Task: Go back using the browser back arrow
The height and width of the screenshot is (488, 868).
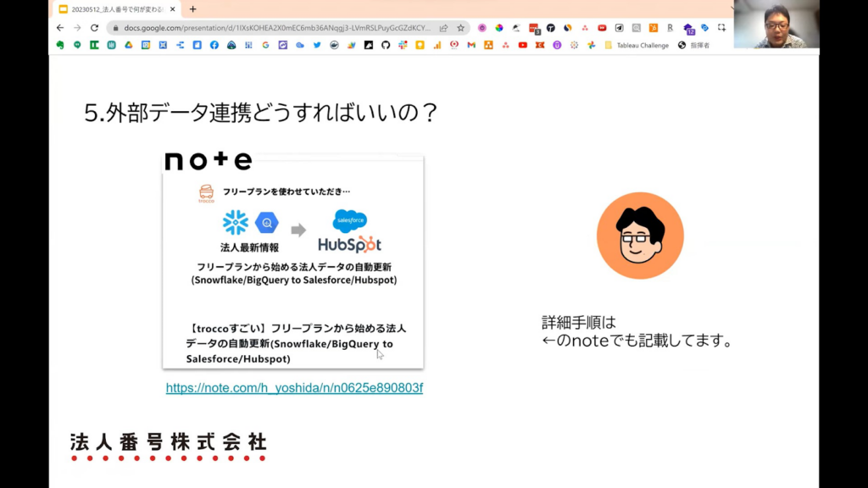Action: coord(60,27)
